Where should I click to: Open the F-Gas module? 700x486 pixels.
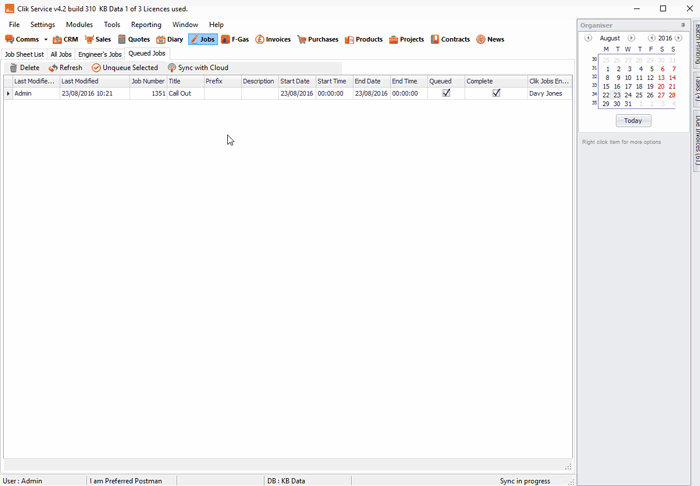click(234, 39)
